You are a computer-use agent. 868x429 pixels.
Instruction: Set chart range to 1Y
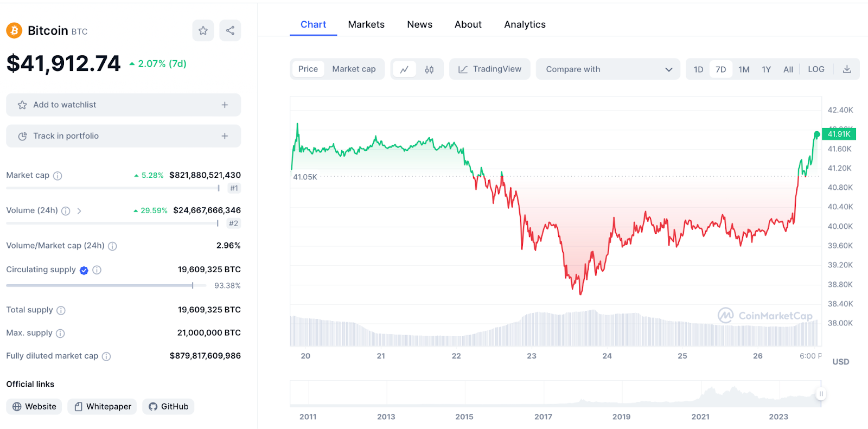(x=766, y=69)
